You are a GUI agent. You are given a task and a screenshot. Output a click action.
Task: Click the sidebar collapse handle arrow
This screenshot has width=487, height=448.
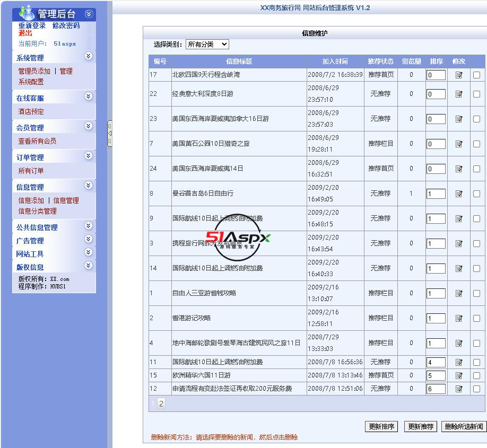(110, 134)
